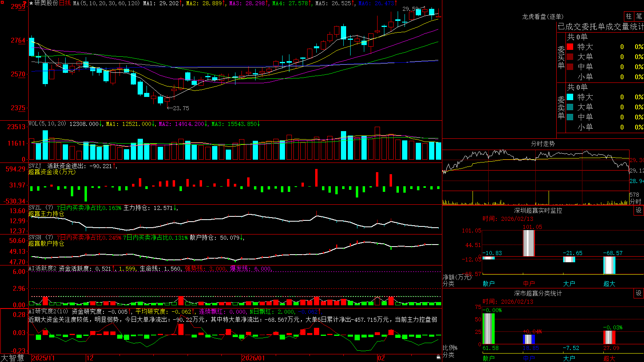The width and height of the screenshot is (644, 362).
Task: Click the blue 中户 18.85 bar in 分类统计
Action: [529, 339]
